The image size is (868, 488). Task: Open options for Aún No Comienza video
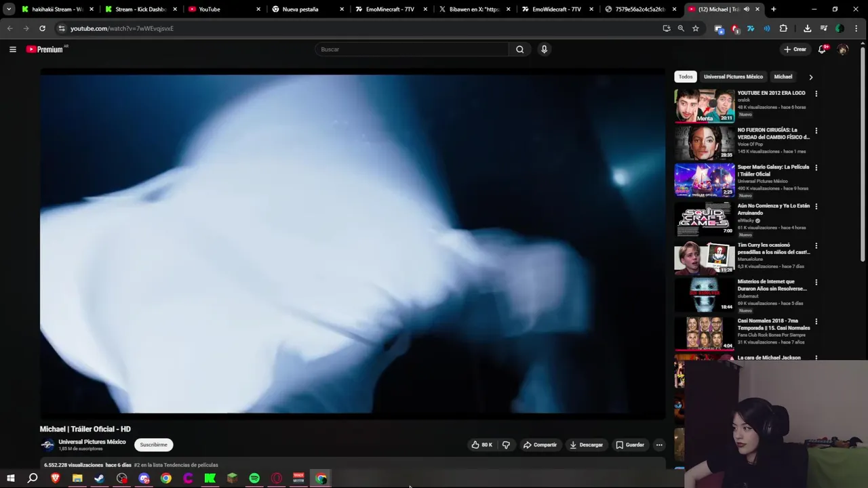point(816,206)
